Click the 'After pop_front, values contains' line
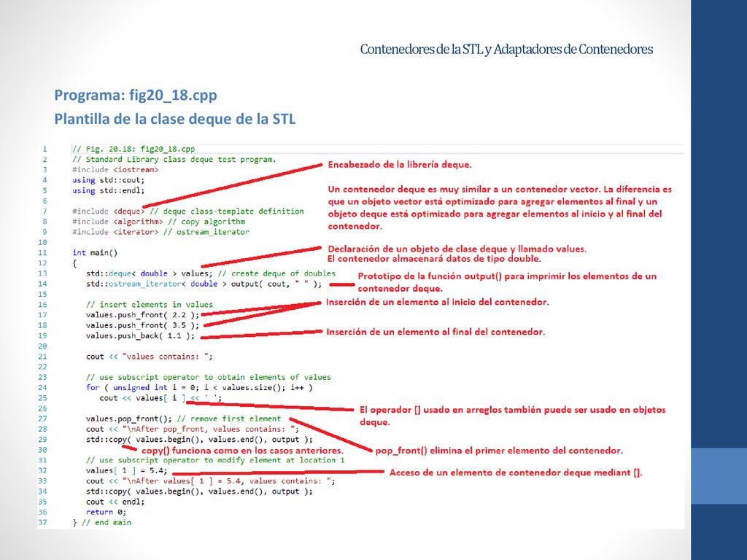747x560 pixels. pyautogui.click(x=193, y=429)
